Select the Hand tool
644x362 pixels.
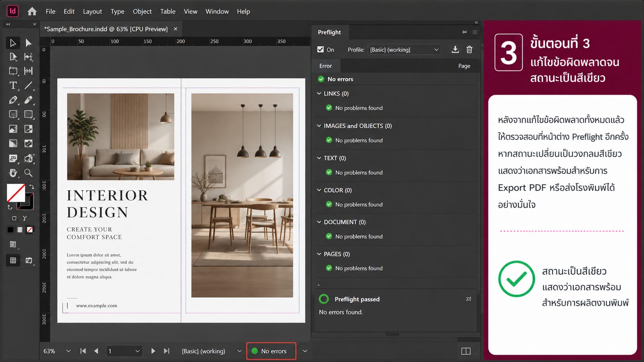[x=13, y=173]
